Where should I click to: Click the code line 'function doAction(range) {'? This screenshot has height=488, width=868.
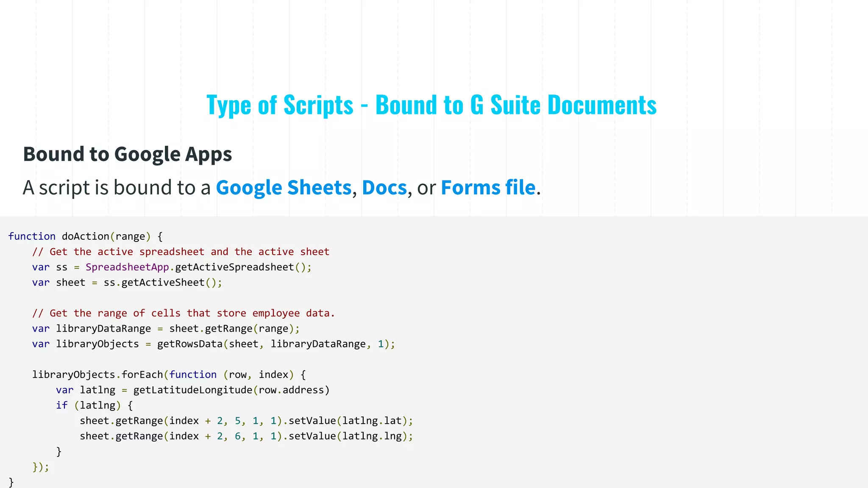tap(86, 236)
